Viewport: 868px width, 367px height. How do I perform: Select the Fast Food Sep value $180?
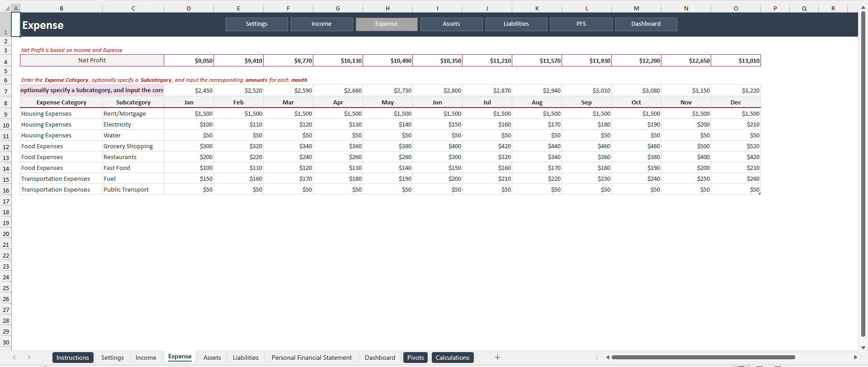[586, 168]
